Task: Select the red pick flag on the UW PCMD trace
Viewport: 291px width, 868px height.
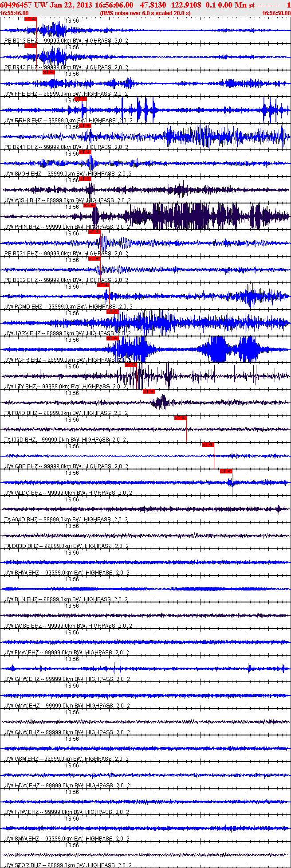Action: click(103, 285)
